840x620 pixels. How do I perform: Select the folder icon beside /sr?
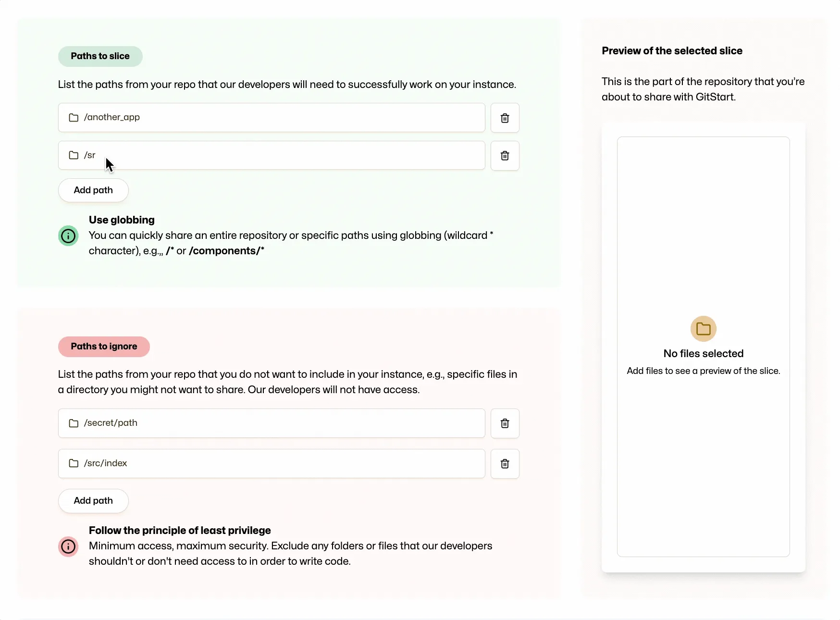(x=73, y=155)
